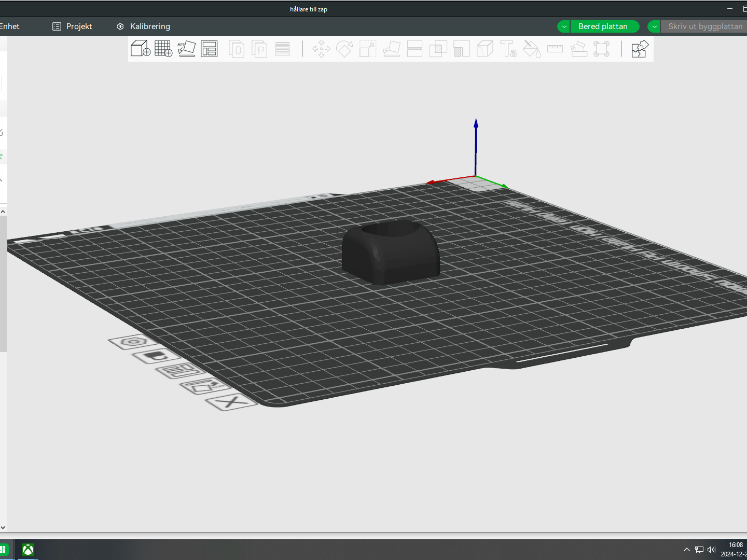Viewport: 747px width, 560px height.
Task: Click the sidebar scroll down arrow
Action: pos(3,527)
